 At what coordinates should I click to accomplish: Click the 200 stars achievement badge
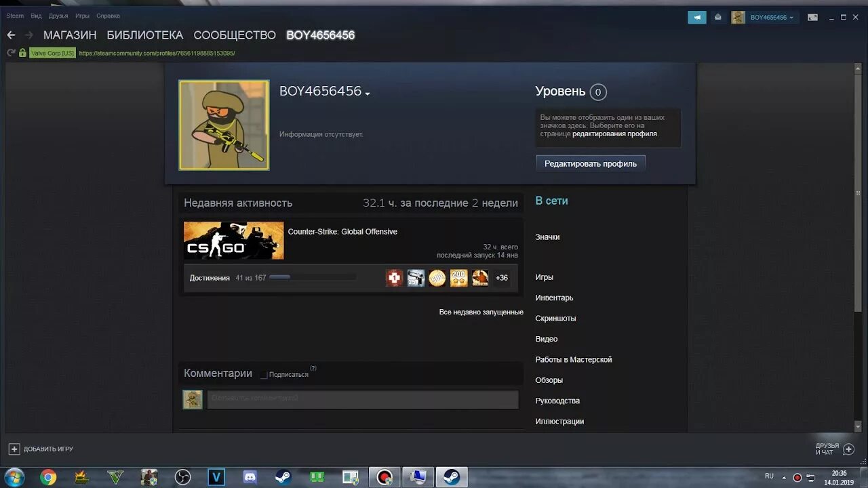click(x=459, y=278)
